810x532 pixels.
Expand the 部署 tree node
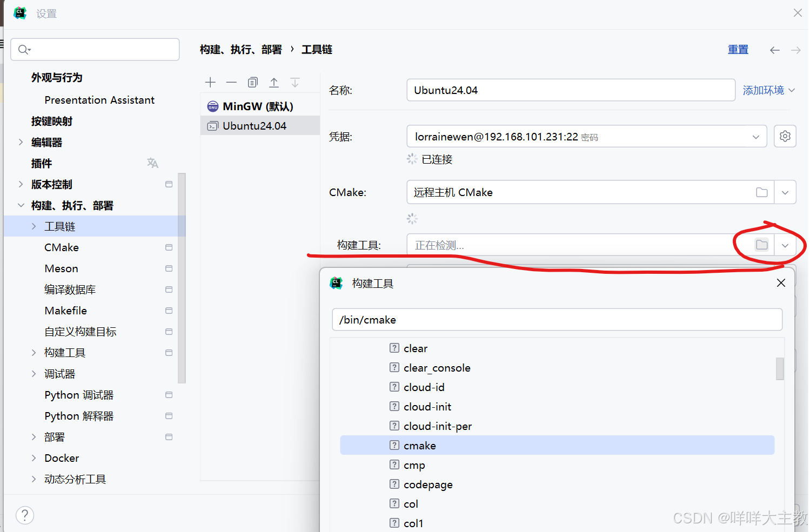pos(34,437)
